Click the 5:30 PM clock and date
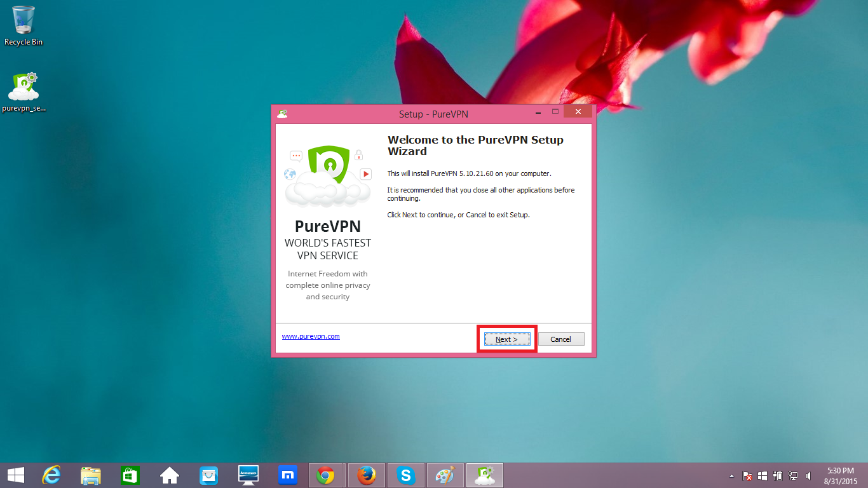The image size is (868, 488). coord(841,475)
